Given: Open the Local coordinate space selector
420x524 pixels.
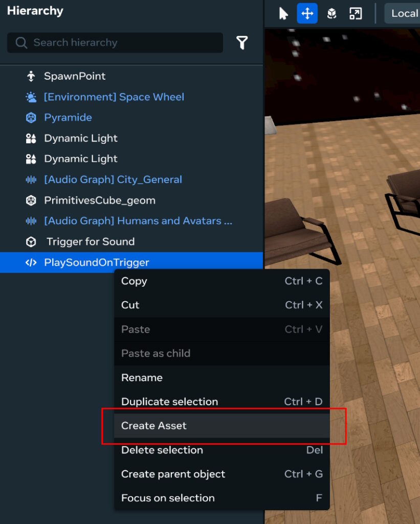Looking at the screenshot, I should click(x=404, y=13).
